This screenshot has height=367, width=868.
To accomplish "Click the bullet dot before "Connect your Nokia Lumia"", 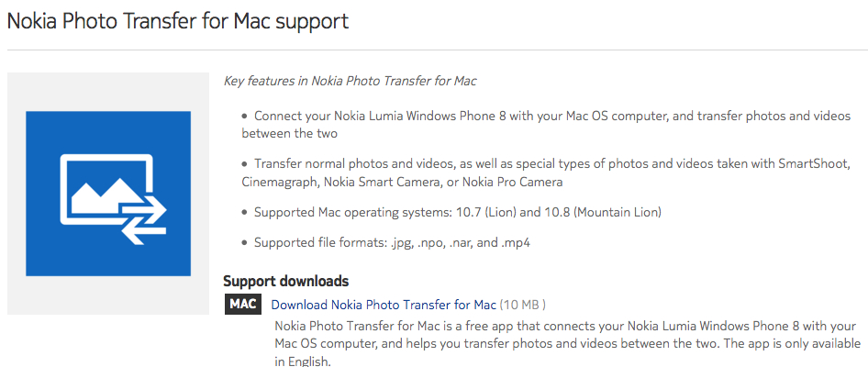I will click(244, 117).
